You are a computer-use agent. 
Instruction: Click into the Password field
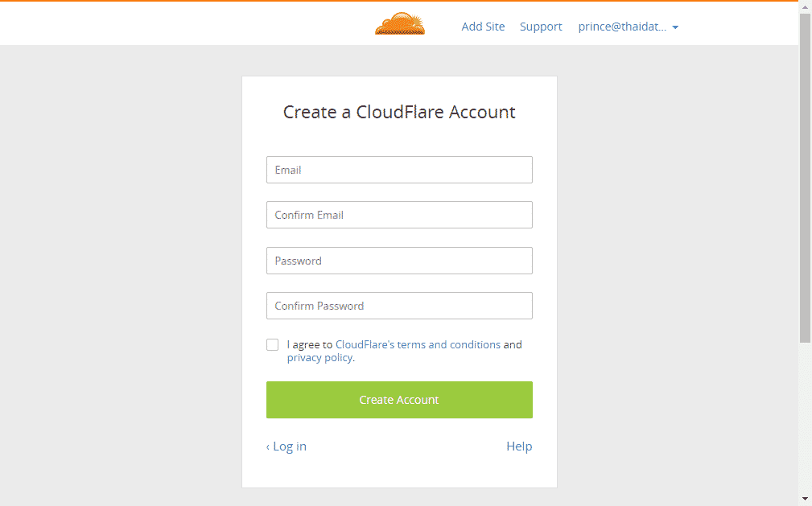tap(399, 261)
